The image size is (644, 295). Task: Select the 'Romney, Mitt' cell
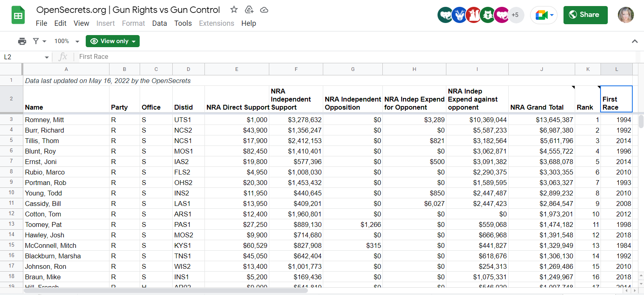click(66, 120)
